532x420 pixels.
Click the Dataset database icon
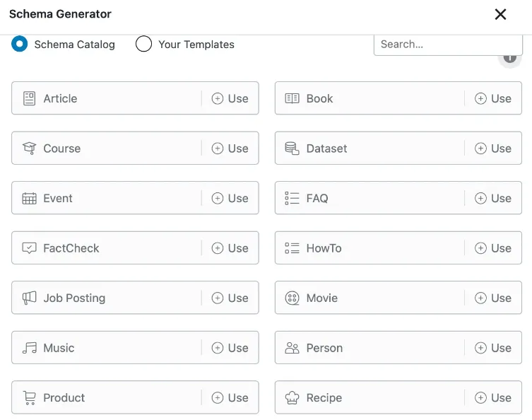coord(292,148)
